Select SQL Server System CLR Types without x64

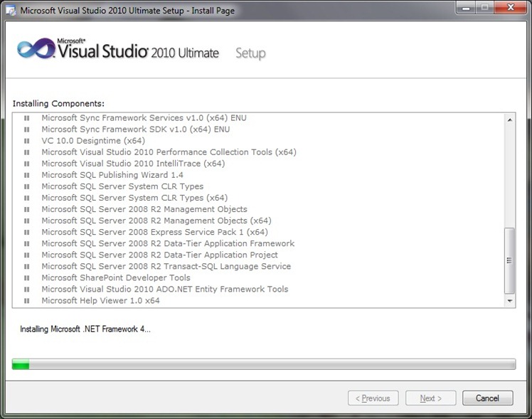(x=122, y=186)
